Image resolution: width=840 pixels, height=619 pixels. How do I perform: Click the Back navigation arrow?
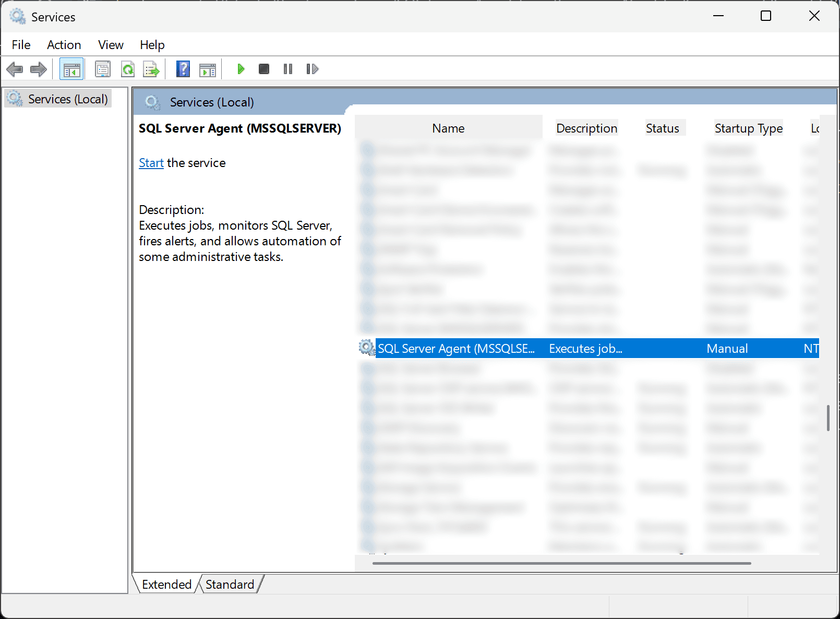(15, 69)
